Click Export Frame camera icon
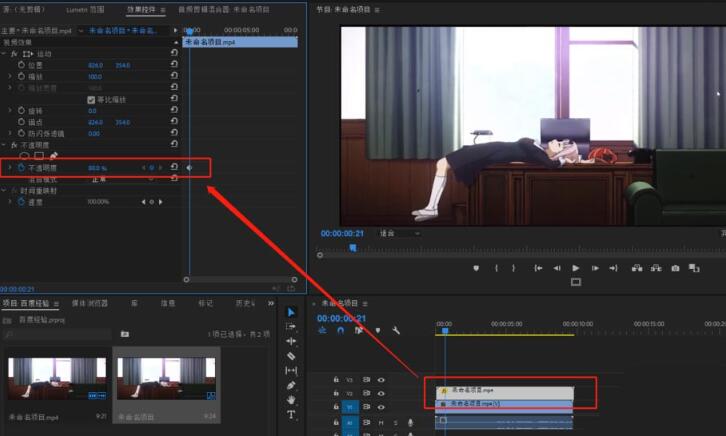This screenshot has height=436, width=726. [675, 268]
